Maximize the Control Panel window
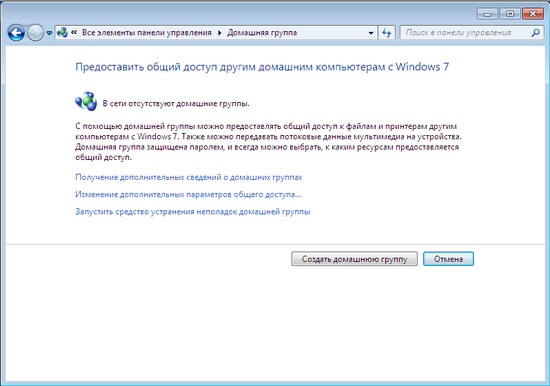550x386 pixels. (510, 14)
